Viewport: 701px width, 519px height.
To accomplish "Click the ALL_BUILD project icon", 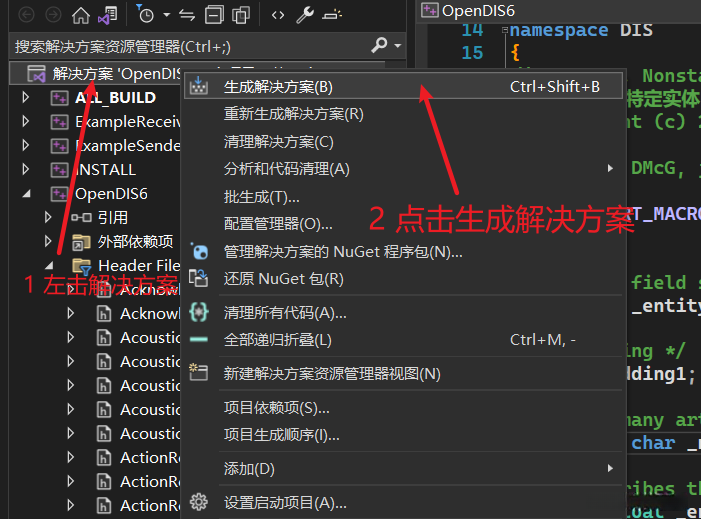I will pyautogui.click(x=59, y=97).
